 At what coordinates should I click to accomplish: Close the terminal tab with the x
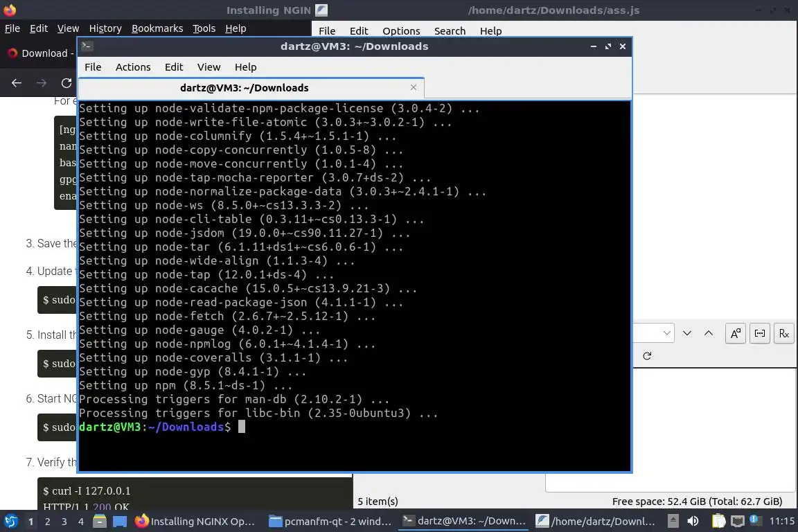(414, 87)
